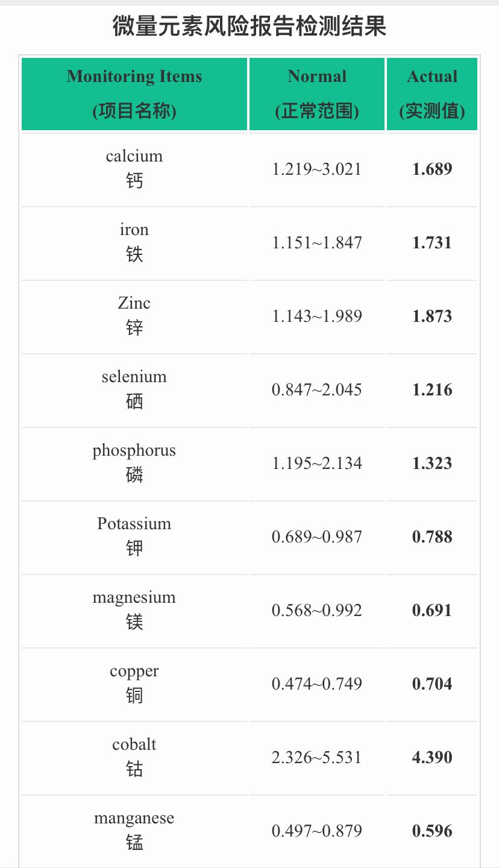Click the selenium item name cell

(x=134, y=389)
